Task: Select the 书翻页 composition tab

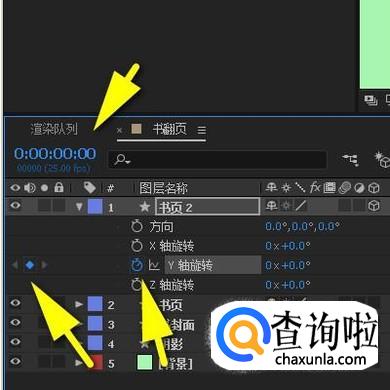Action: pyautogui.click(x=169, y=129)
